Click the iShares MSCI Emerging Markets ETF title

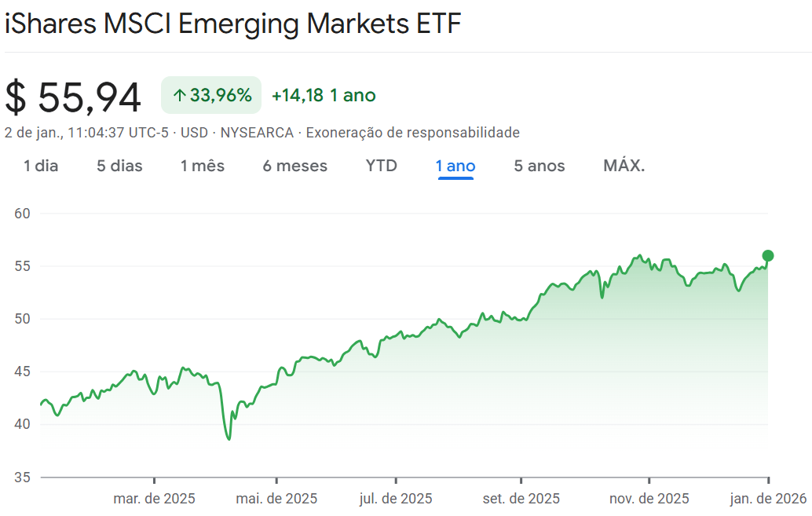232,24
